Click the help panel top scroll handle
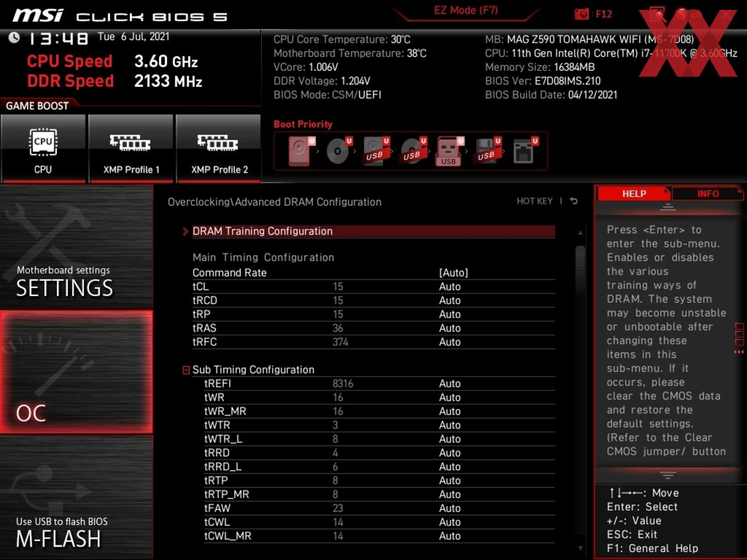The width and height of the screenshot is (747, 560). point(668,207)
